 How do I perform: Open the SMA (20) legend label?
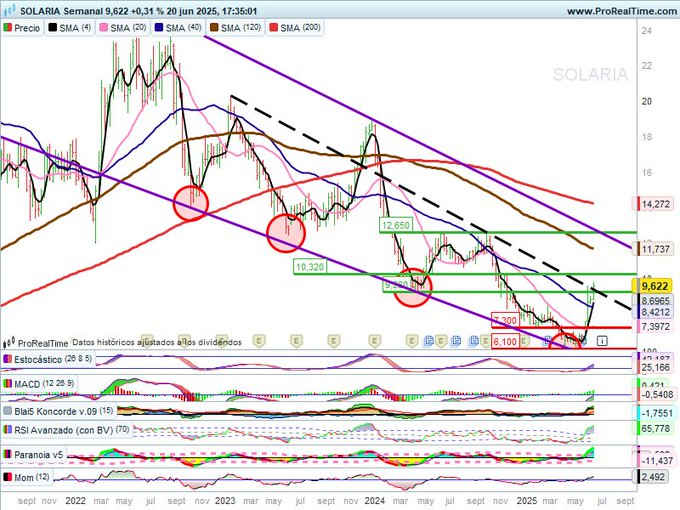click(128, 28)
